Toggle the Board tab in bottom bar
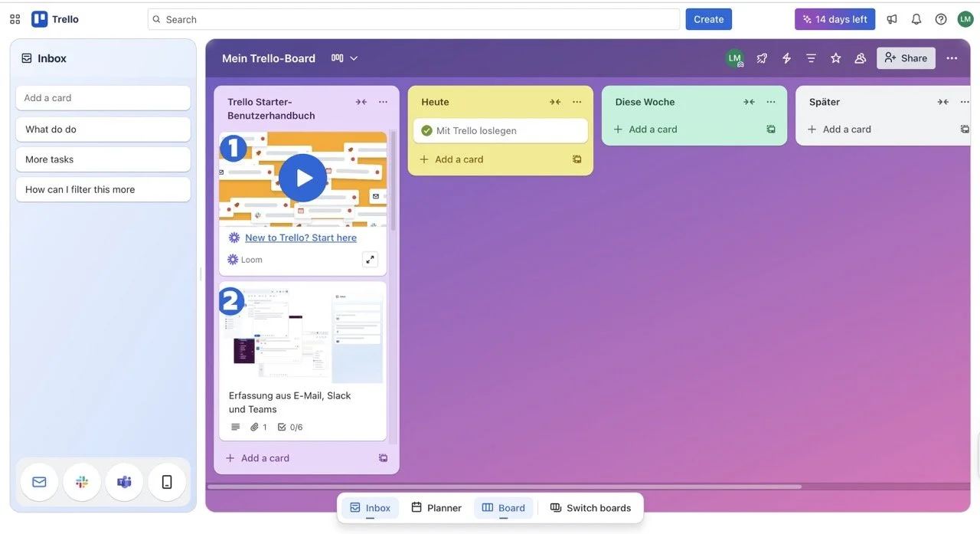980x534 pixels. pos(503,508)
